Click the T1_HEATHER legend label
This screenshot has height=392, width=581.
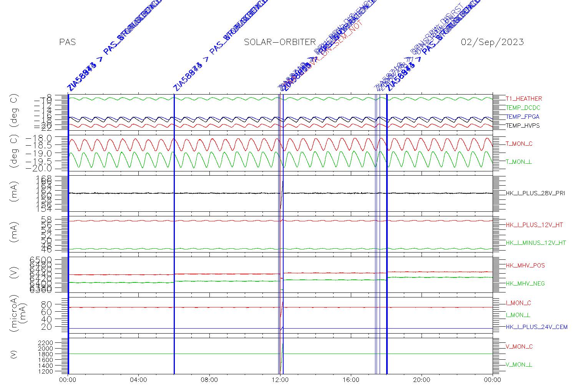pos(524,99)
